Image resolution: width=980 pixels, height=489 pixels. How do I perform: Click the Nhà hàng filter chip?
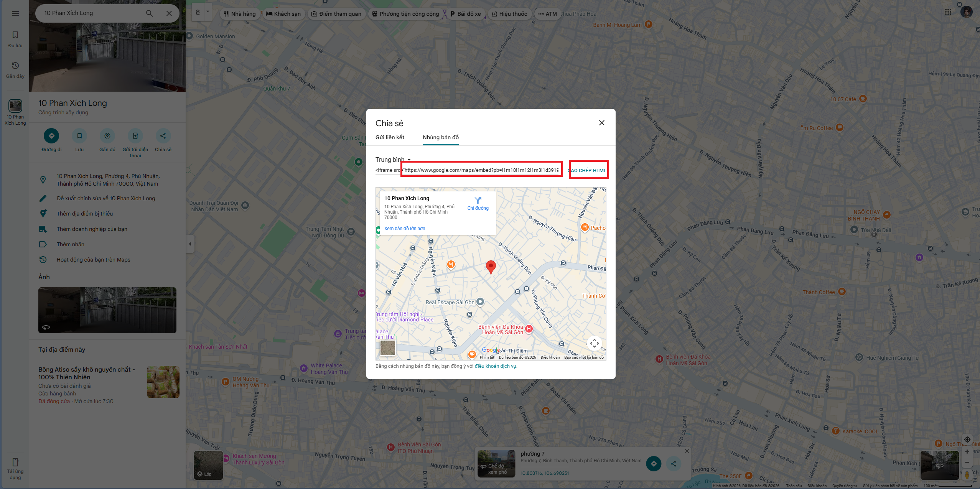point(240,14)
